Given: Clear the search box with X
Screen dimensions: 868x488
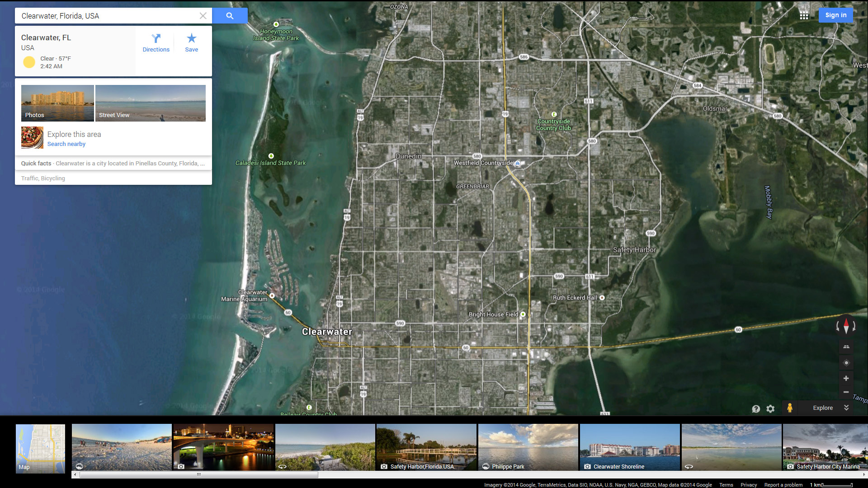Looking at the screenshot, I should coord(203,16).
